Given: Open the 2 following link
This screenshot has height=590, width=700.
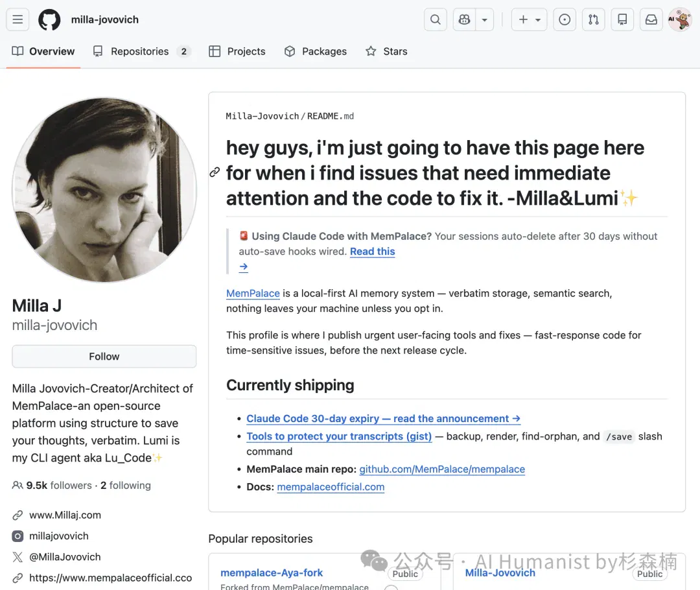Looking at the screenshot, I should click(x=126, y=486).
